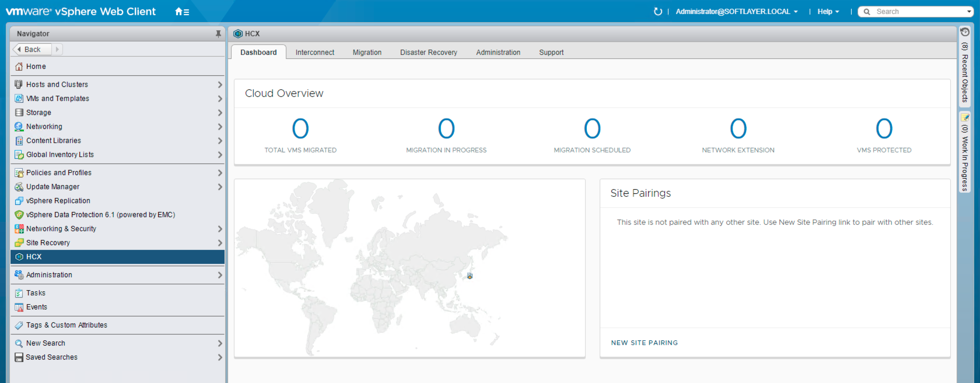Screen dimensions: 980x383
Task: Open the Administrator@SOFTLAYER.LOCAL user dropdown
Action: click(736, 11)
